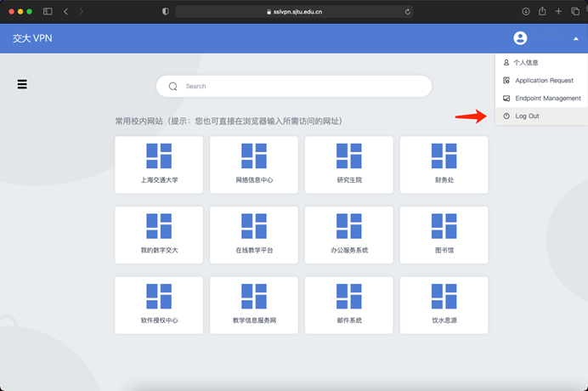The height and width of the screenshot is (391, 588).
Task: Click the Application Request document icon
Action: click(x=506, y=80)
